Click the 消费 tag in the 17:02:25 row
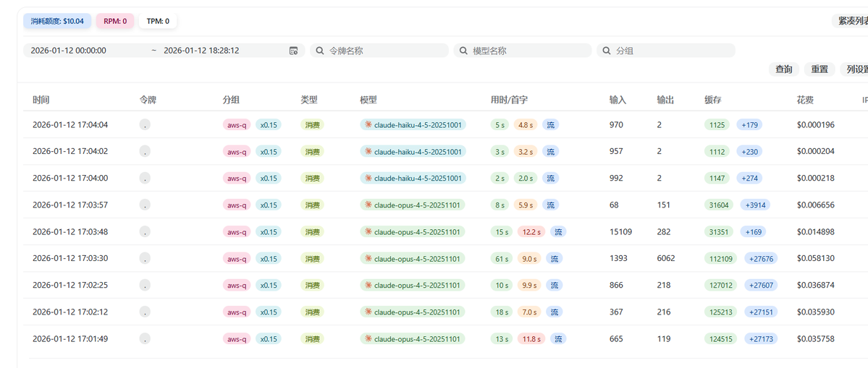Image resolution: width=868 pixels, height=368 pixels. click(x=312, y=285)
